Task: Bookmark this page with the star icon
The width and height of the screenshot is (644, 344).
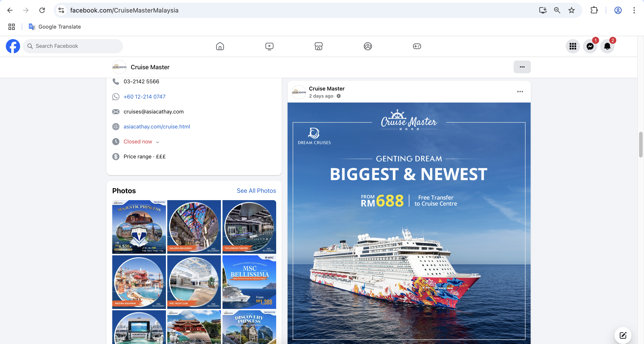Action: coord(572,10)
